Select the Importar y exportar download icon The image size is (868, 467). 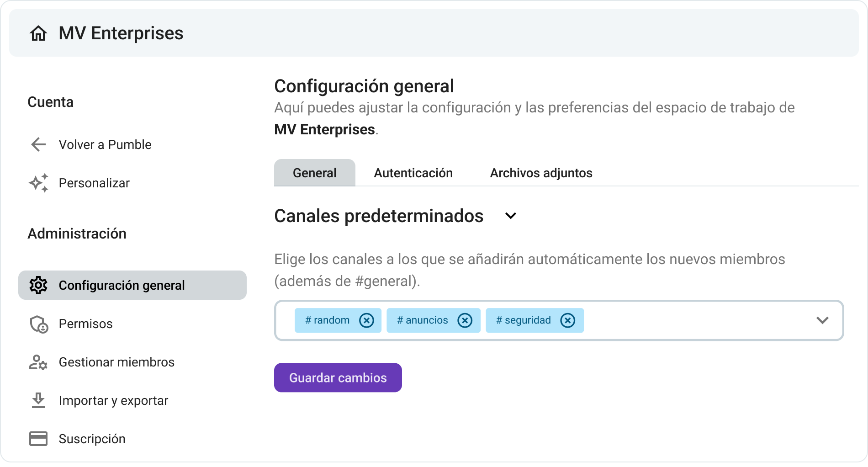coord(38,400)
